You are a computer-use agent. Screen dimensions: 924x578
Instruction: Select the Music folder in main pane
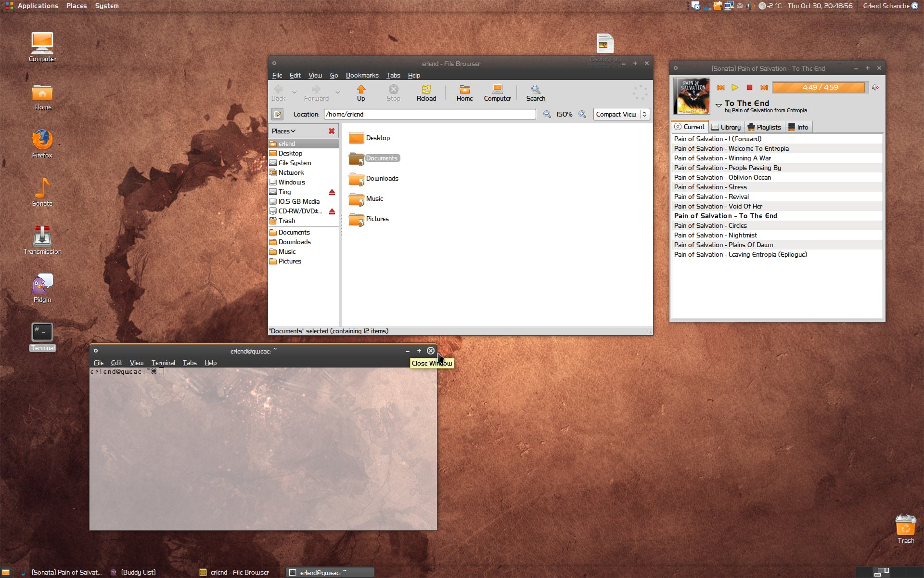coord(366,199)
